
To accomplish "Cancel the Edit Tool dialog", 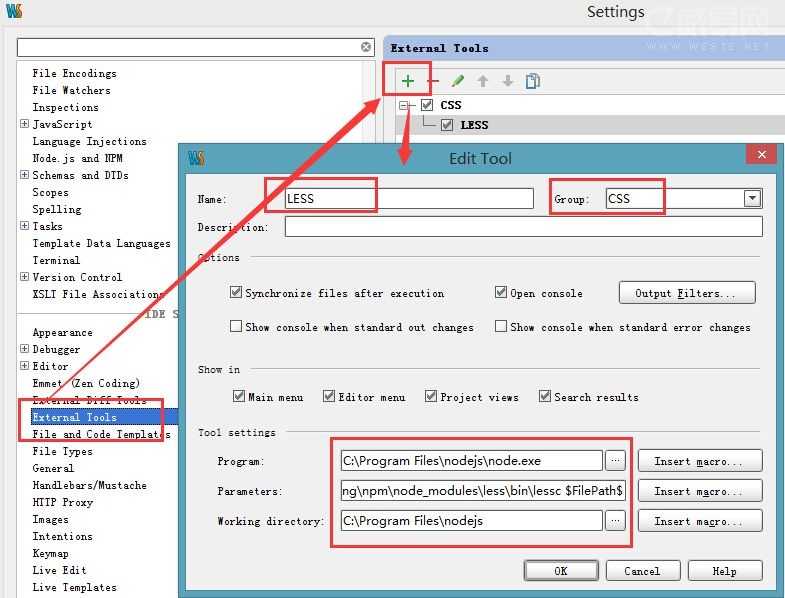I will (643, 571).
